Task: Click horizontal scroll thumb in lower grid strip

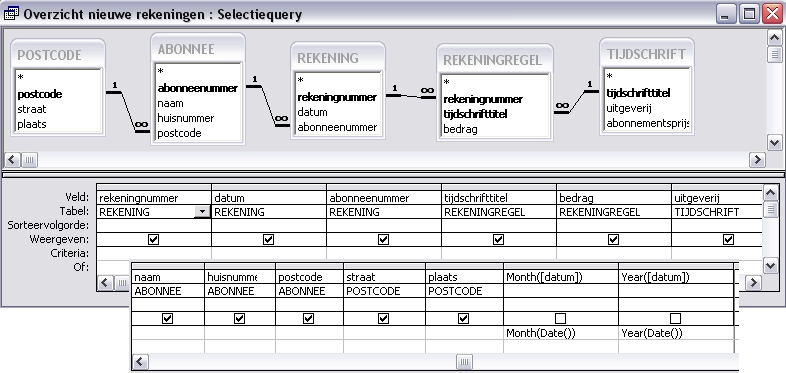Action: click(465, 361)
